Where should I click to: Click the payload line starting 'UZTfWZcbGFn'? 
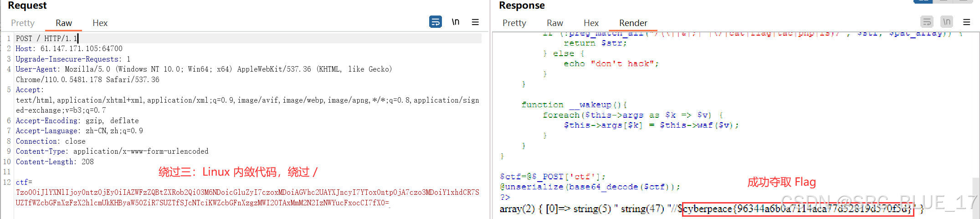click(202, 203)
